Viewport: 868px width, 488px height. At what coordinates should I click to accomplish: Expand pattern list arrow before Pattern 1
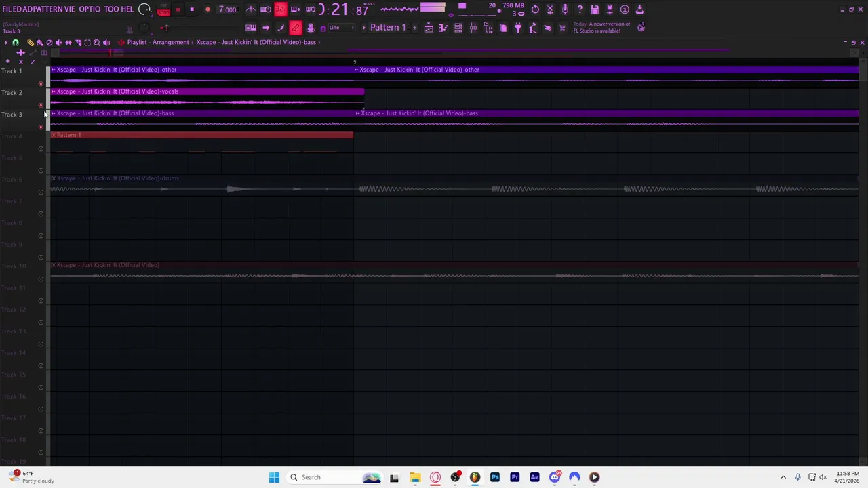click(364, 28)
